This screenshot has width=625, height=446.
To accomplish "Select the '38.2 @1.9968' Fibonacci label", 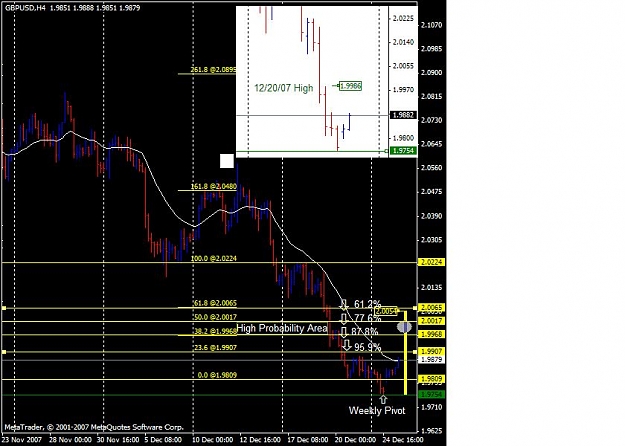I will (215, 331).
